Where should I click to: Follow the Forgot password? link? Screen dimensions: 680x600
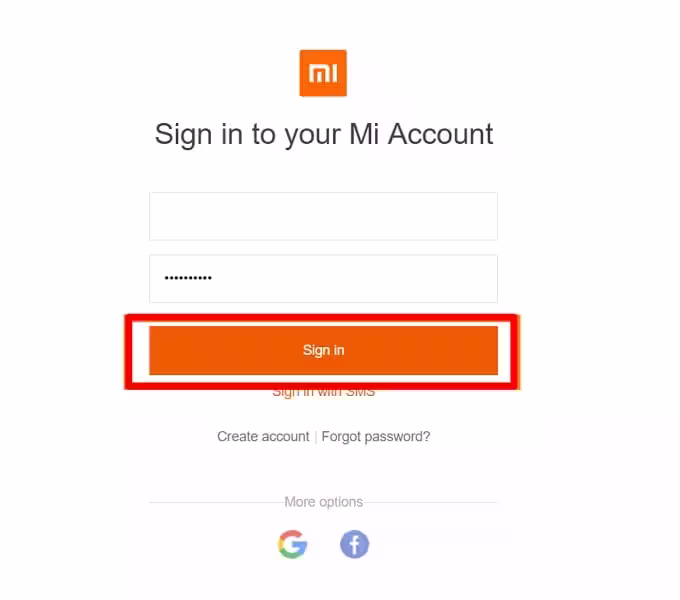click(x=376, y=437)
